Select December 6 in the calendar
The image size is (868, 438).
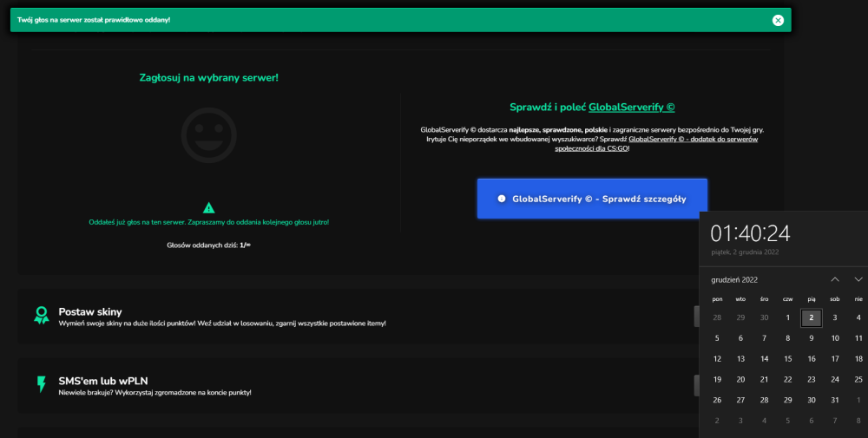click(x=740, y=338)
